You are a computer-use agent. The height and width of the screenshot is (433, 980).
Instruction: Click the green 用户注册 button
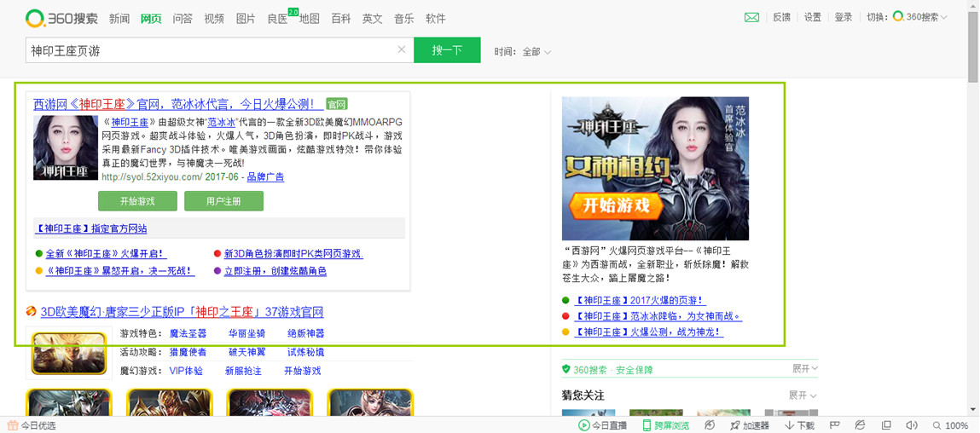point(223,201)
